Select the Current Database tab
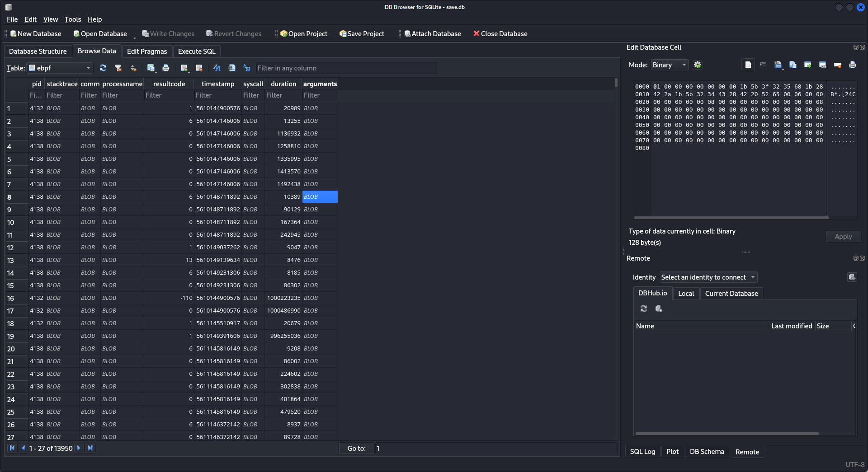 pos(731,293)
